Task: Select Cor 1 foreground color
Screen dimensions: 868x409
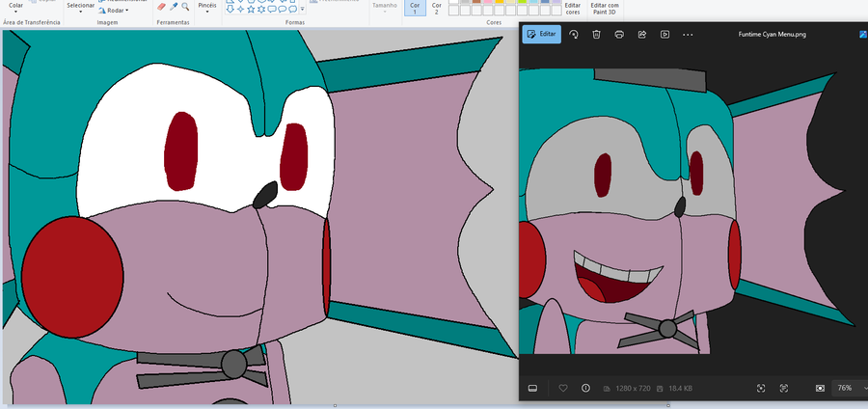Action: pyautogui.click(x=415, y=8)
